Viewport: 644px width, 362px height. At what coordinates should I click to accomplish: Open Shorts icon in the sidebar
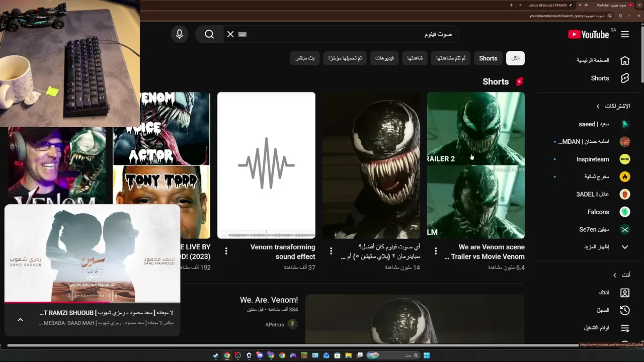click(625, 78)
